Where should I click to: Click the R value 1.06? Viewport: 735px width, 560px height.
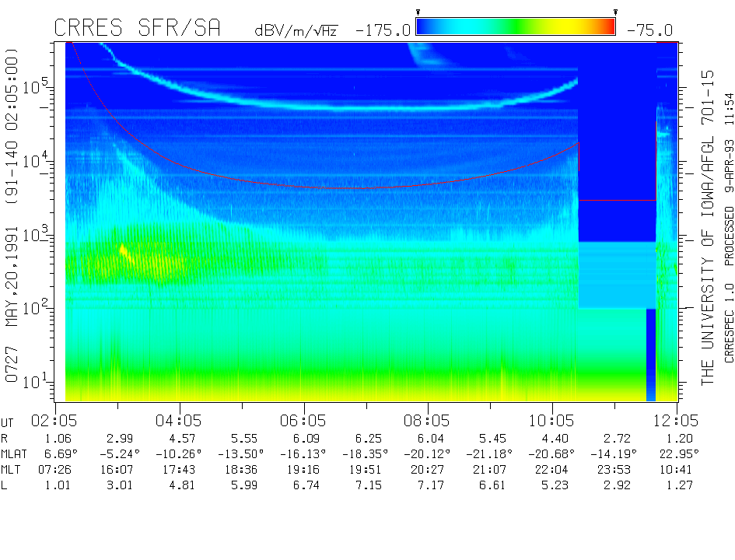58,439
